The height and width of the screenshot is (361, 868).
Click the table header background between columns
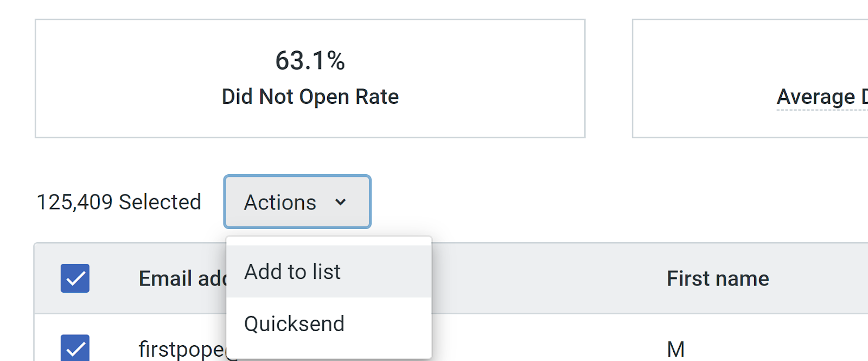click(x=542, y=278)
